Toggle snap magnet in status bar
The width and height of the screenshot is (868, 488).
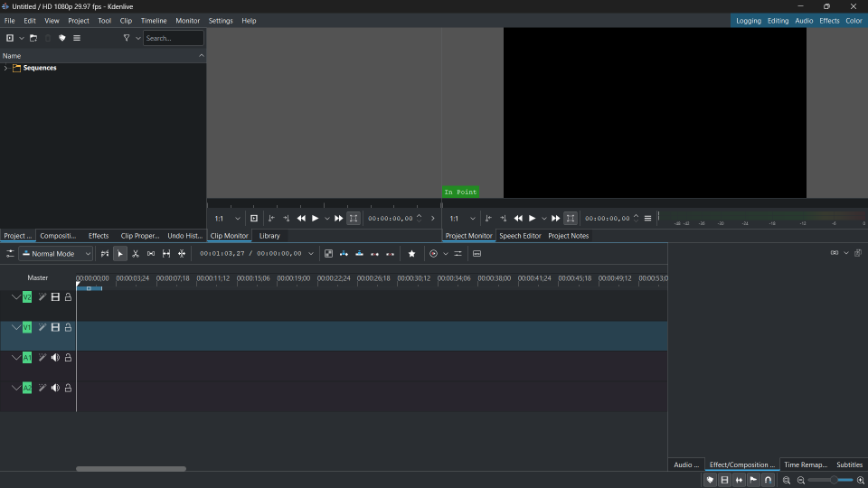click(768, 480)
